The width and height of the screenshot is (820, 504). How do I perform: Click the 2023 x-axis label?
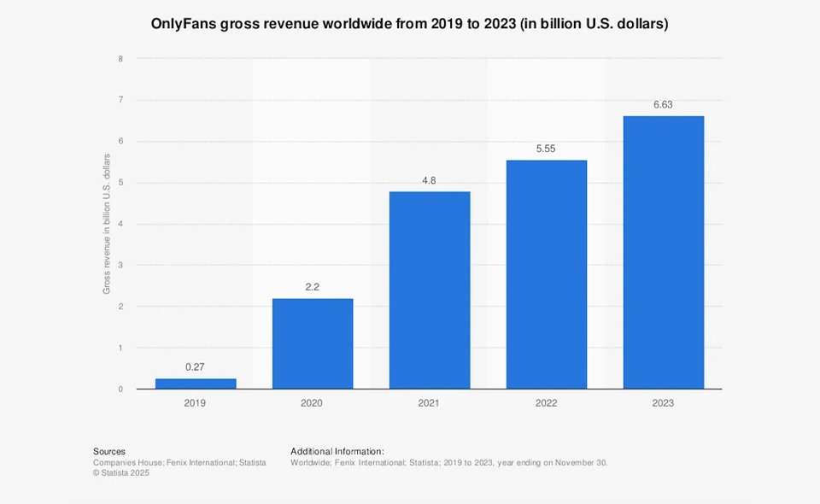[x=663, y=403]
